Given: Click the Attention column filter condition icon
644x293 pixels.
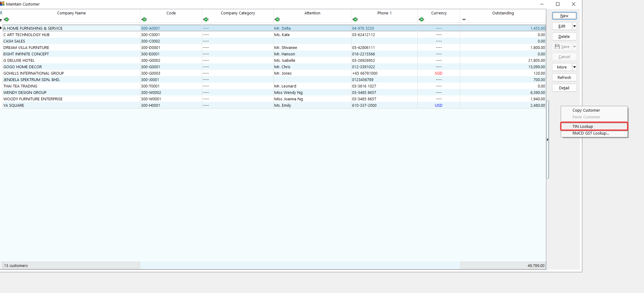Looking at the screenshot, I should (x=277, y=20).
